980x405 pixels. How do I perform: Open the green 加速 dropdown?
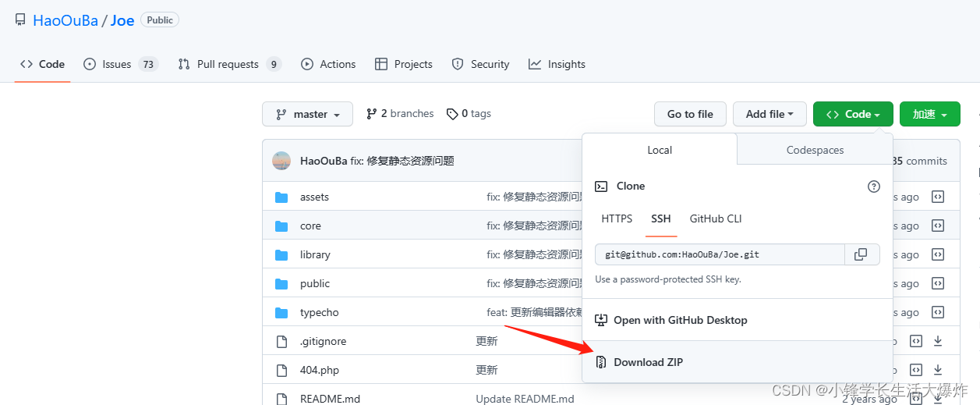coord(930,114)
